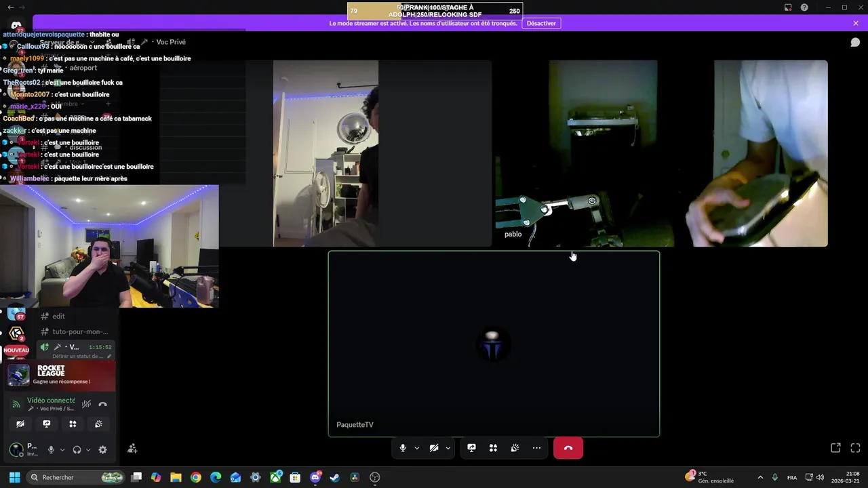Share screen button in Vidéo connectée panel

pyautogui.click(x=46, y=424)
